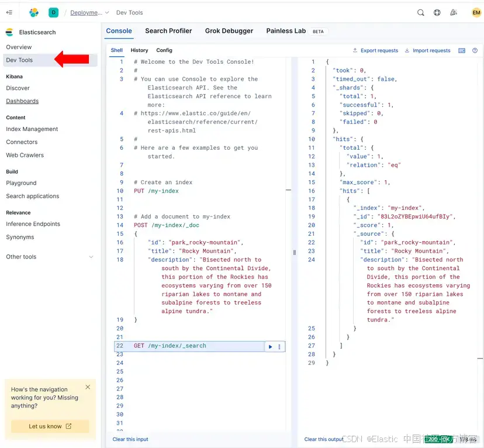This screenshot has height=448, width=484.
Task: Click Import requests
Action: (x=428, y=51)
